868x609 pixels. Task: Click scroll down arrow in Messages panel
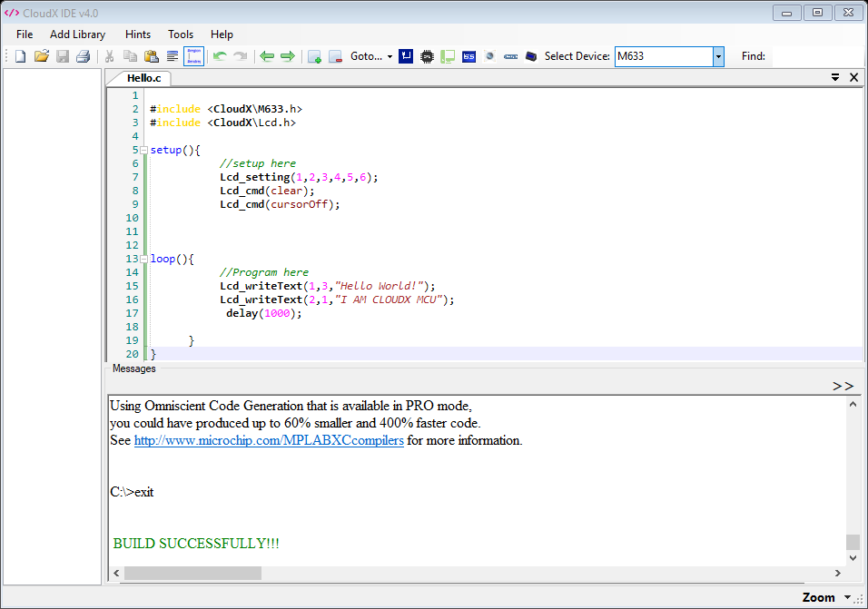click(x=853, y=557)
